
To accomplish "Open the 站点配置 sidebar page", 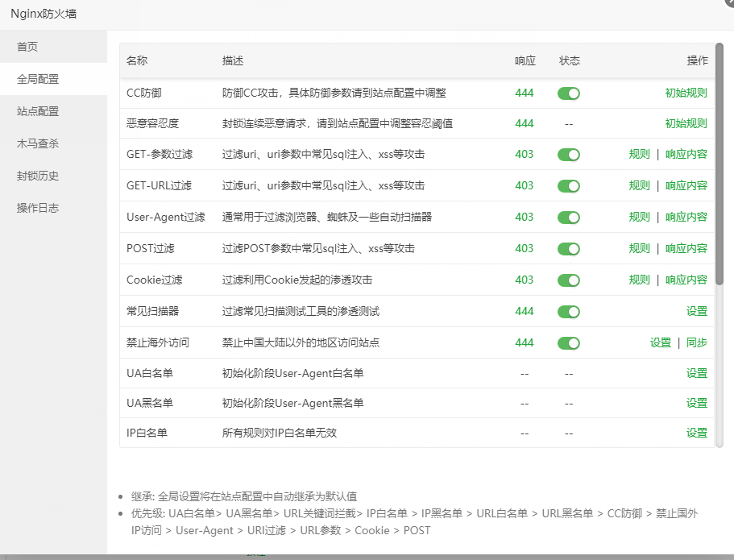I will tap(27, 111).
